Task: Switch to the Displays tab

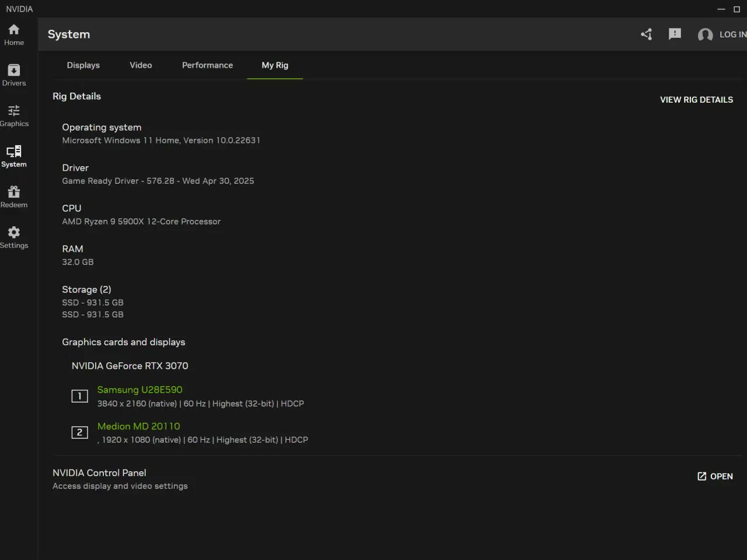Action: click(x=83, y=65)
